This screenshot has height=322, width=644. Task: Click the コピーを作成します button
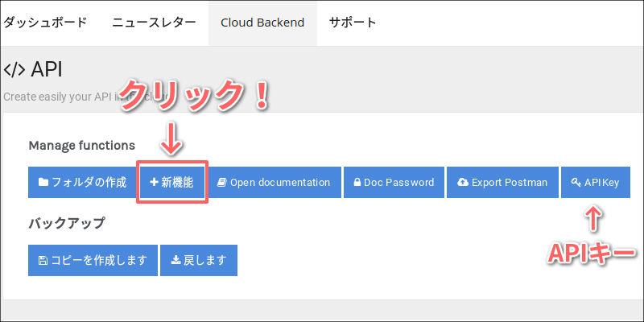point(93,260)
